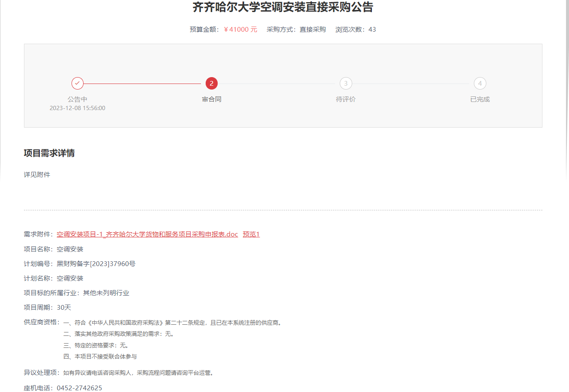Viewport: 569px width, 392px height.
Task: Click the 待评价 step label
Action: click(346, 99)
